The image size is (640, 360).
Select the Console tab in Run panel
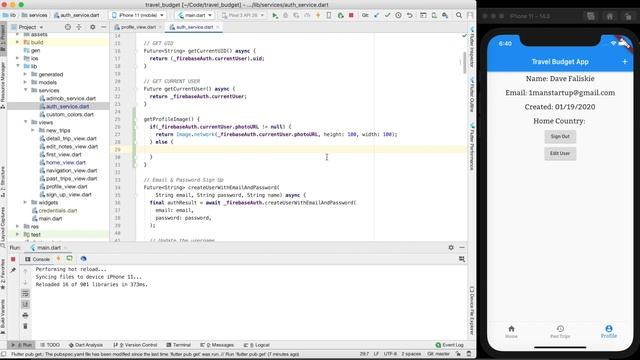point(37,259)
